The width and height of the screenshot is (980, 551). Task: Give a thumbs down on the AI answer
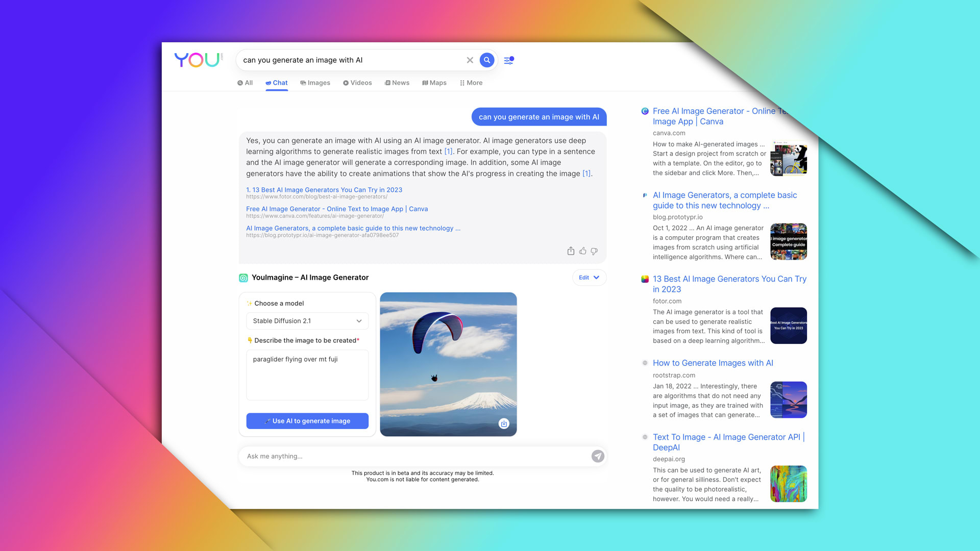(x=594, y=251)
